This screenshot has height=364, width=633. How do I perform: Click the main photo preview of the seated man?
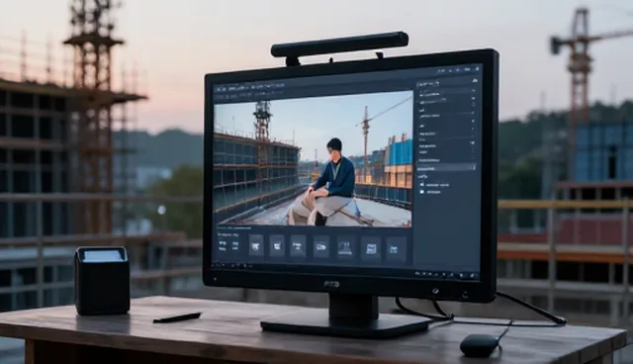pyautogui.click(x=313, y=158)
